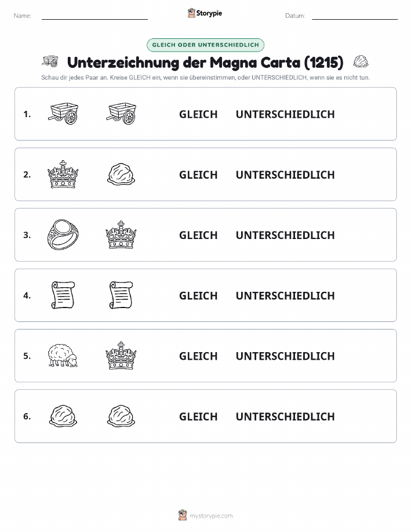Click the signet ring icon in row 3

coord(63,235)
